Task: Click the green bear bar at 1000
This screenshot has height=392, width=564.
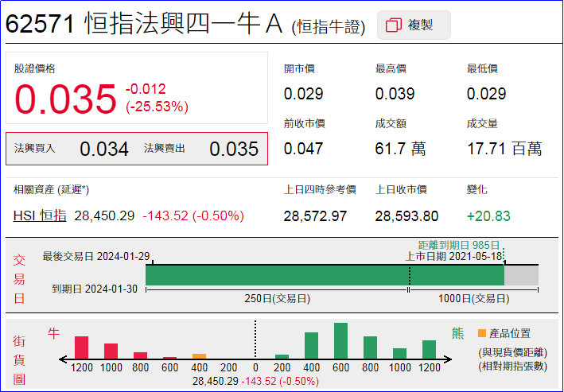Action: 399,353
